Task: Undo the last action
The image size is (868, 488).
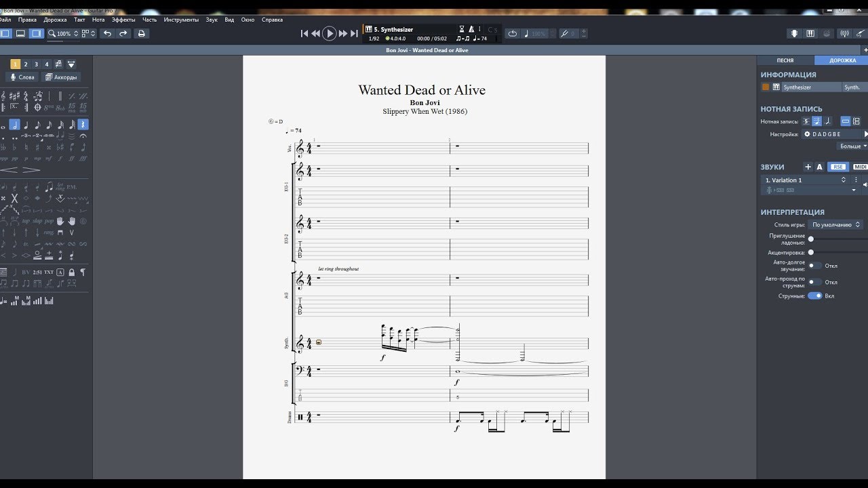Action: coord(107,33)
